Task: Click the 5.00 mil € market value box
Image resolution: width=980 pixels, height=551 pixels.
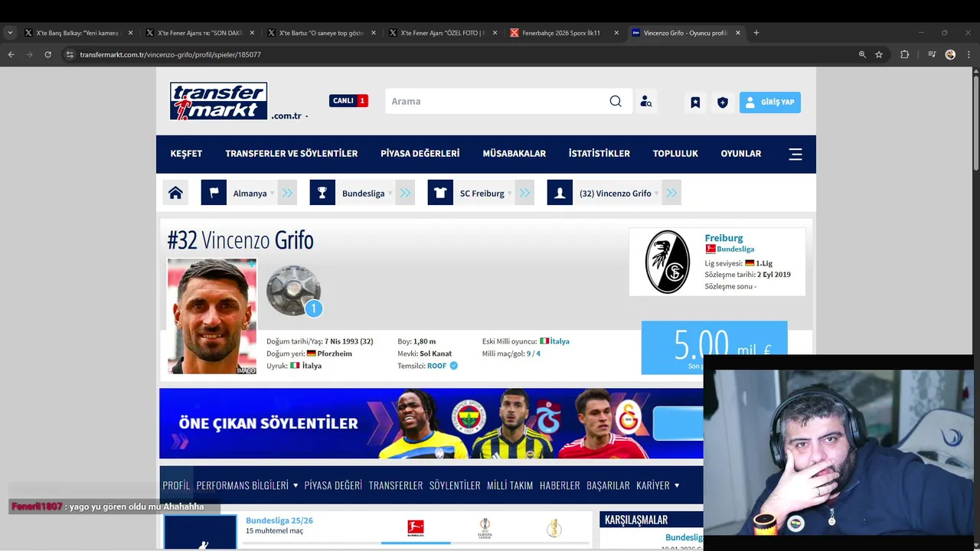Action: (714, 347)
